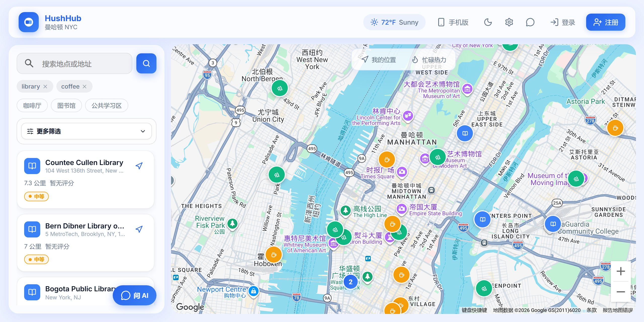The width and height of the screenshot is (644, 322).
Task: Click the search address input field
Action: 74,63
